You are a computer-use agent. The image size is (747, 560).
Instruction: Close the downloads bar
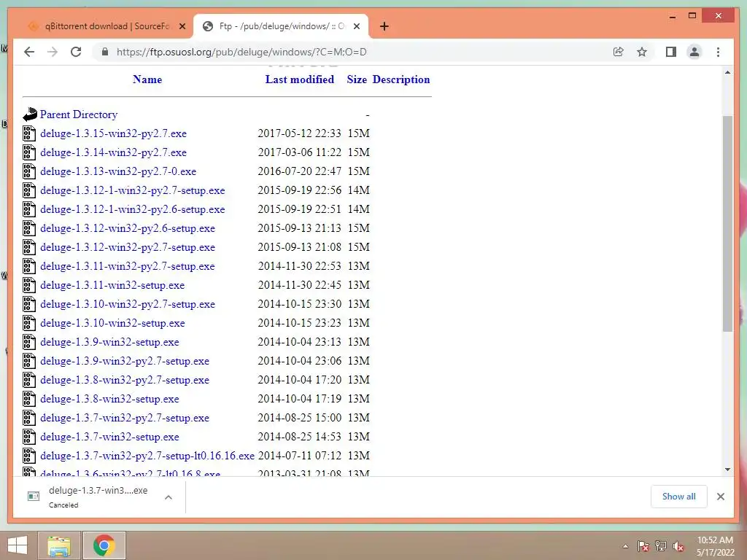click(720, 497)
